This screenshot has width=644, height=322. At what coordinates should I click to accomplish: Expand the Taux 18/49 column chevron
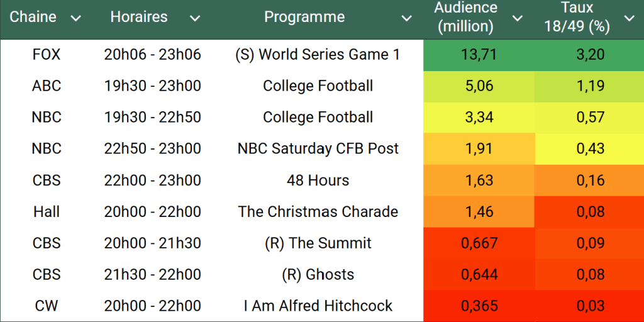pos(629,18)
